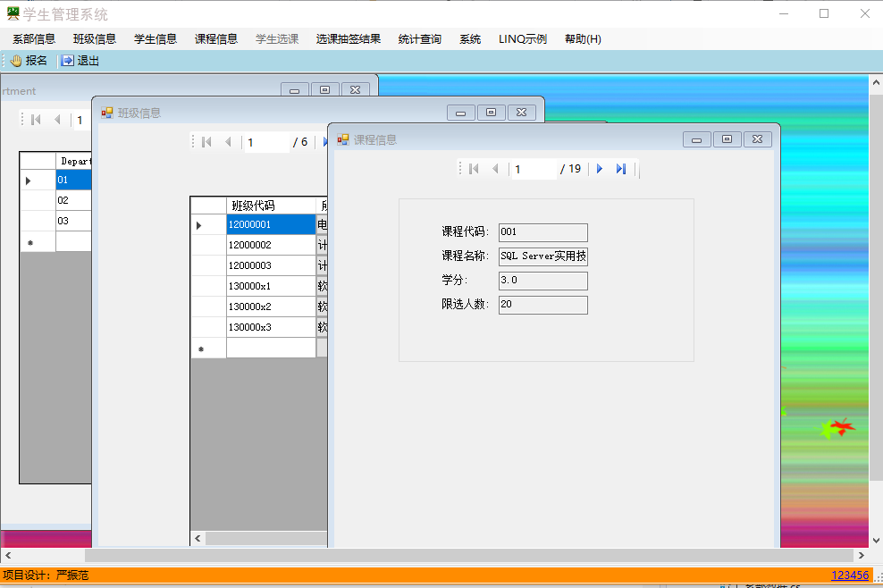This screenshot has height=588, width=883.
Task: Open the 选课抽签结果 menu
Action: pos(348,38)
